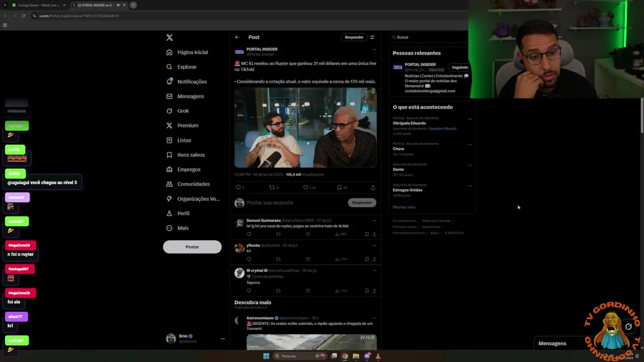Viewport: 644px width, 362px height.
Task: Click the Listas sidebar icon
Action: tap(170, 140)
